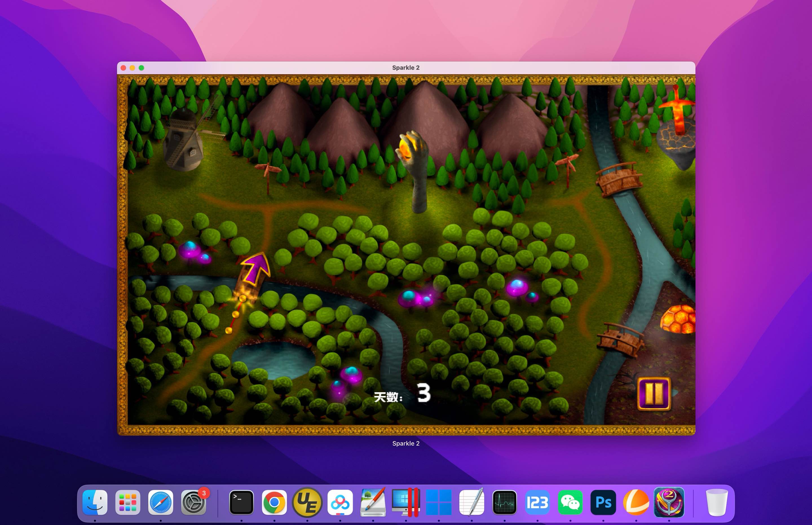
Task: Open the paintbrush drive app in Dock
Action: [x=373, y=502]
